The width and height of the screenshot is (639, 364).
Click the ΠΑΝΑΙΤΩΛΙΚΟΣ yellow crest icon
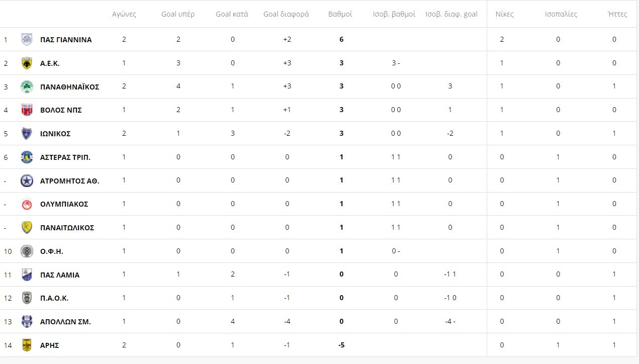click(x=27, y=227)
